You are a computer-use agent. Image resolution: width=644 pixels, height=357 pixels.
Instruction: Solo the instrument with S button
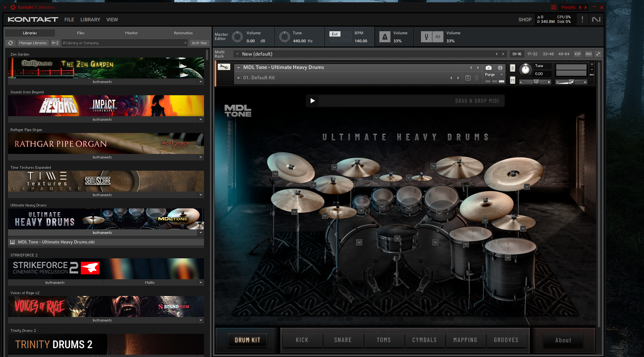click(x=512, y=68)
